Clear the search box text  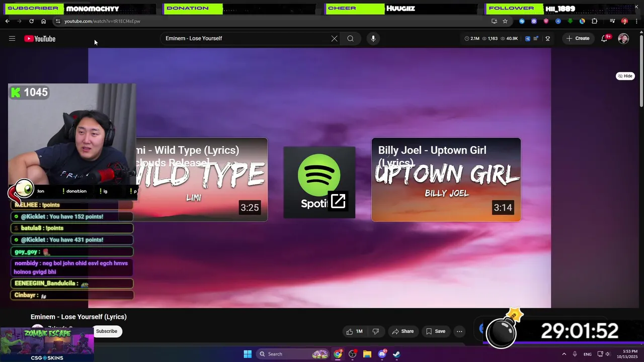tap(334, 38)
